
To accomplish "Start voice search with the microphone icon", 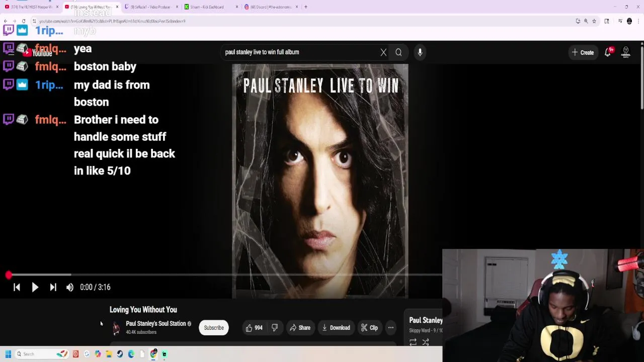I will pos(420,52).
